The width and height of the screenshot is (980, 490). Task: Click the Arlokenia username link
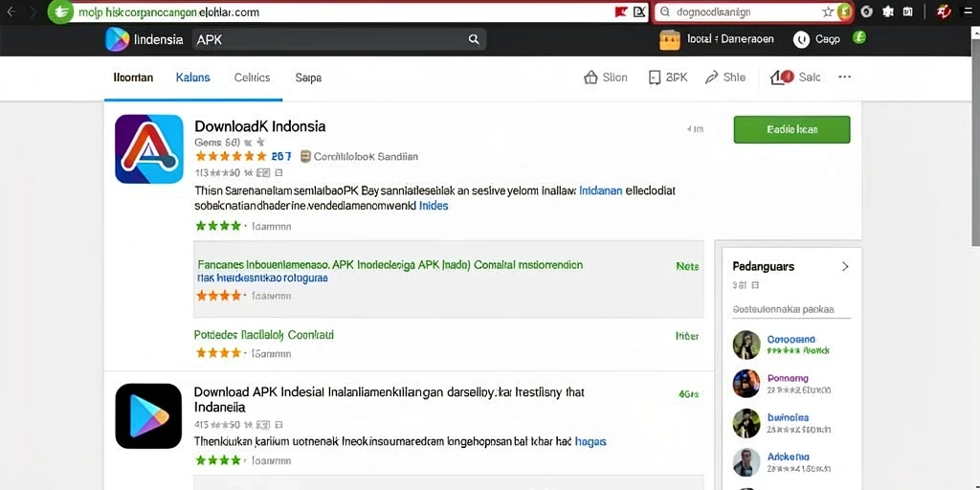click(x=789, y=457)
